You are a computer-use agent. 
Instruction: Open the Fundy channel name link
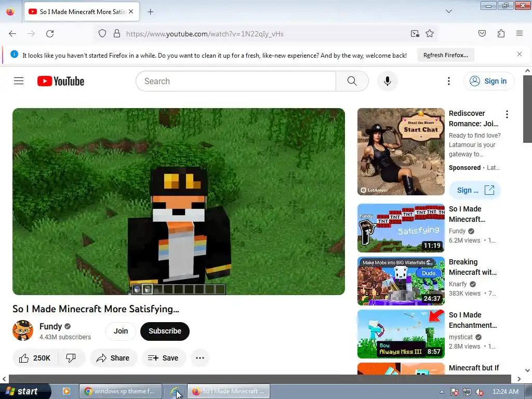coord(50,326)
